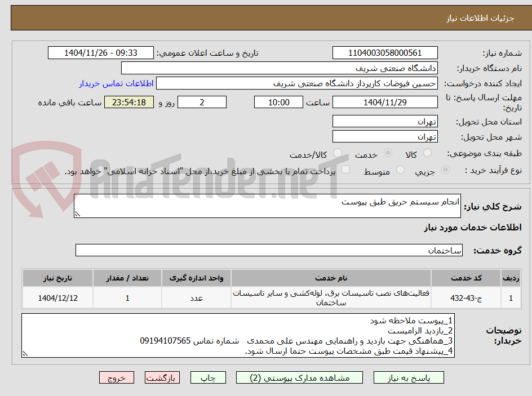Select the متوسط purchase type radio

(x=400, y=170)
